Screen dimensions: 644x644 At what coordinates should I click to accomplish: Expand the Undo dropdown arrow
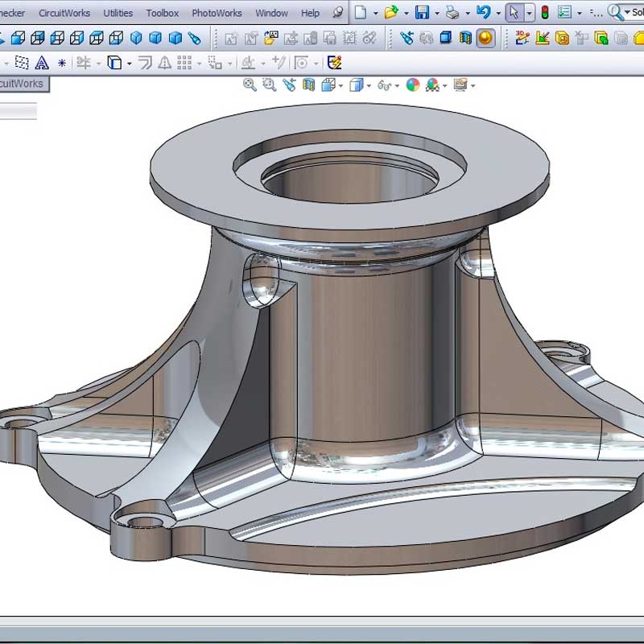pos(498,13)
